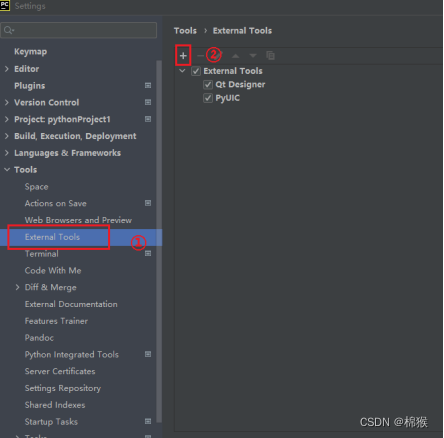Toggle the PyUIC checkbox
The image size is (444, 438).
click(208, 98)
